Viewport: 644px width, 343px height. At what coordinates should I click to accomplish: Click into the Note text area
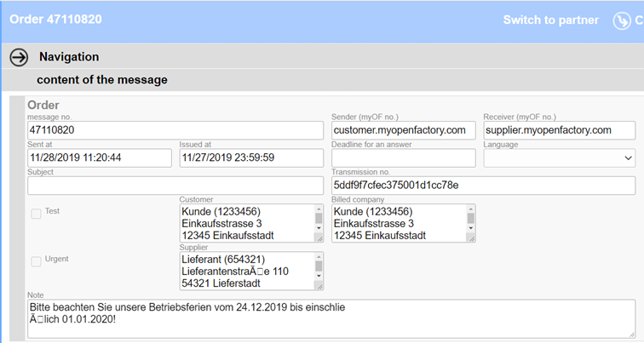331,319
